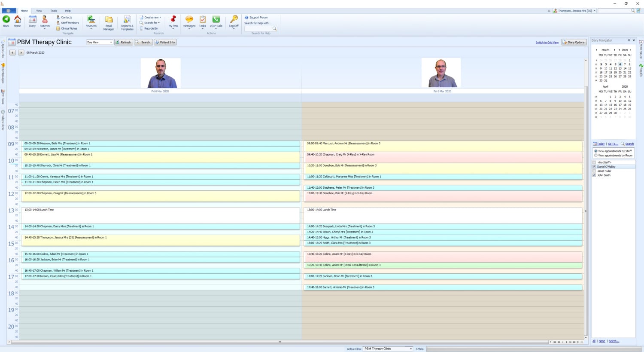Open the Tools ribbon tab

53,11
